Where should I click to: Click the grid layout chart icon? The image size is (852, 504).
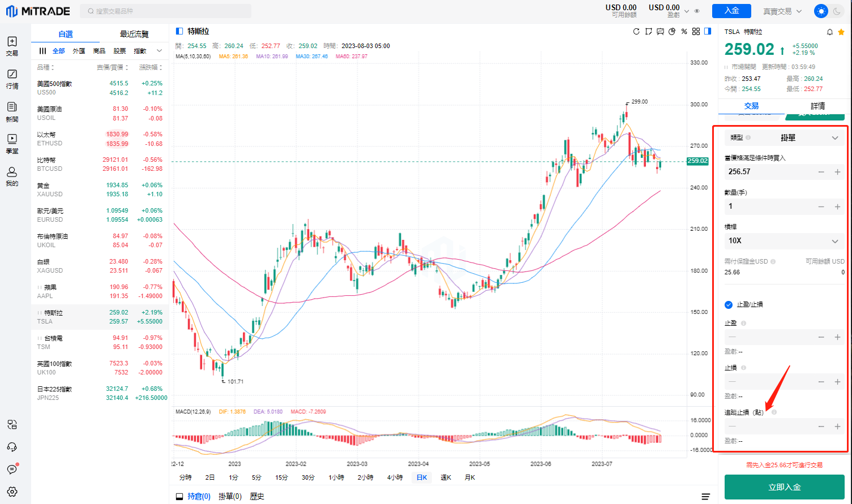(696, 32)
